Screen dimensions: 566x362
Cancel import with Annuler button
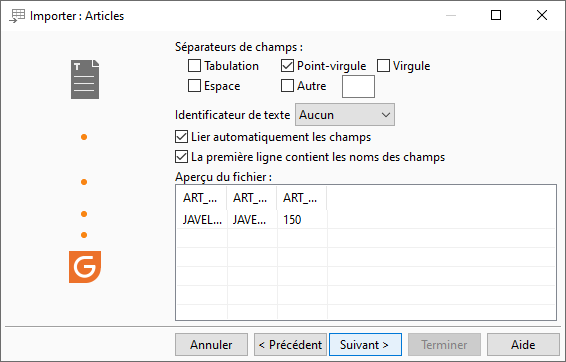click(212, 345)
